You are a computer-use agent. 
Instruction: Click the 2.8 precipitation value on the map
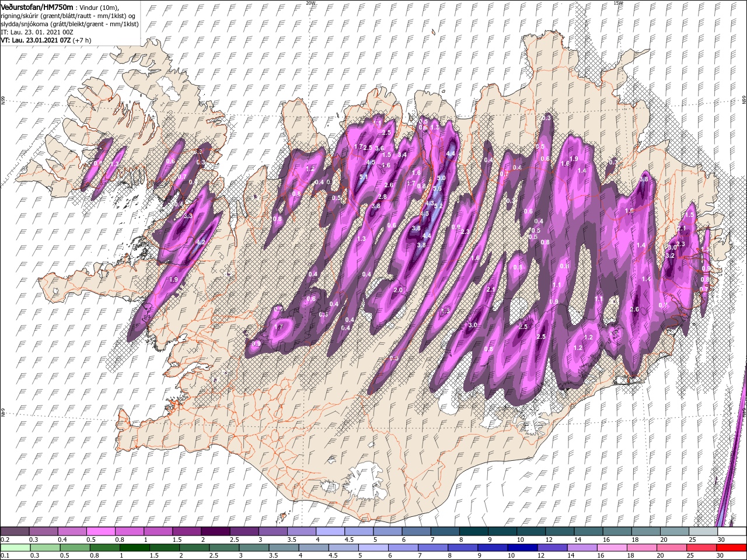[x=382, y=197]
